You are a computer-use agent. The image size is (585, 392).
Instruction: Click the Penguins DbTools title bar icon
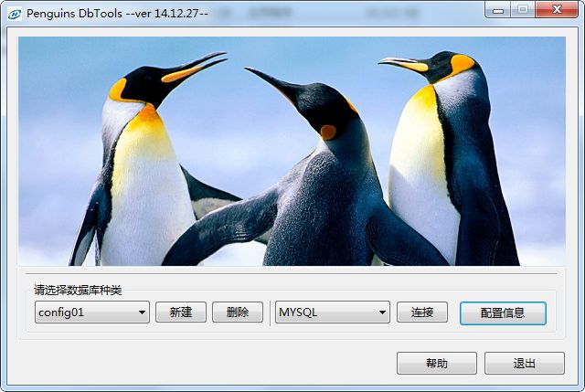15,15
